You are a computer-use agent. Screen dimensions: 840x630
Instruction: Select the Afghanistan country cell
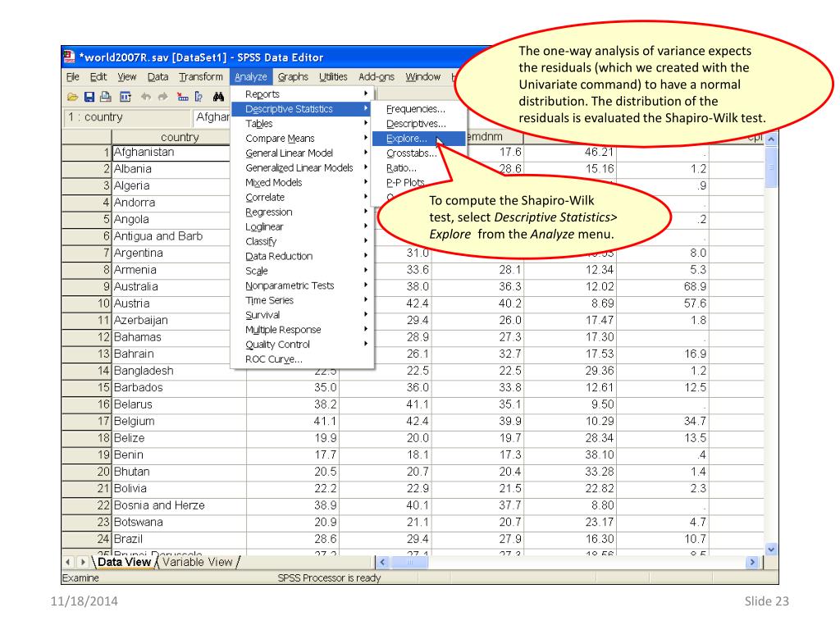pos(171,152)
